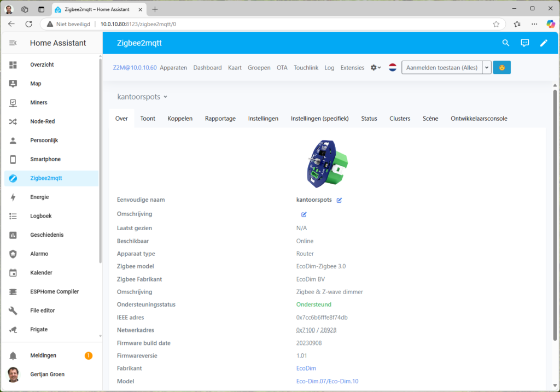Click the edit pencil icon in header
The image size is (560, 392).
(544, 43)
